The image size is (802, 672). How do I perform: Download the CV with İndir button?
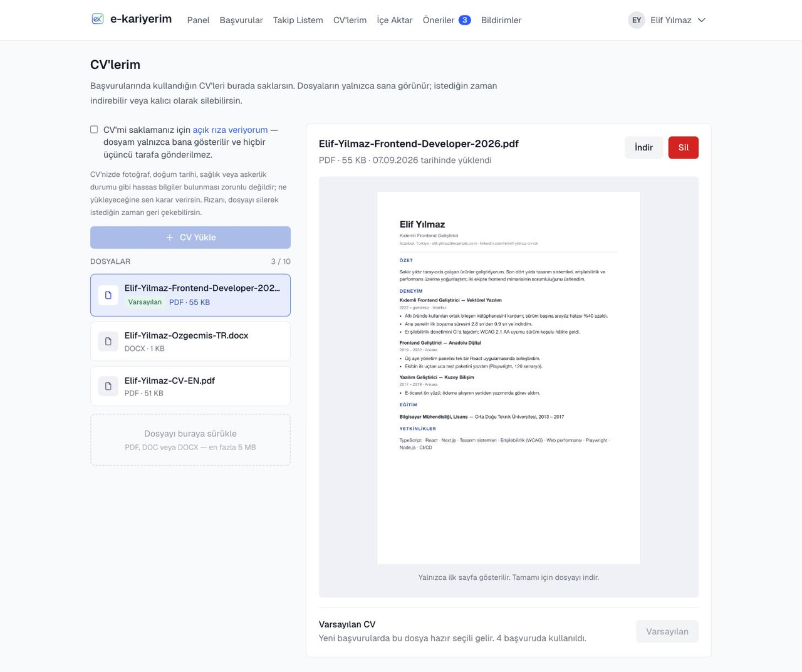643,147
